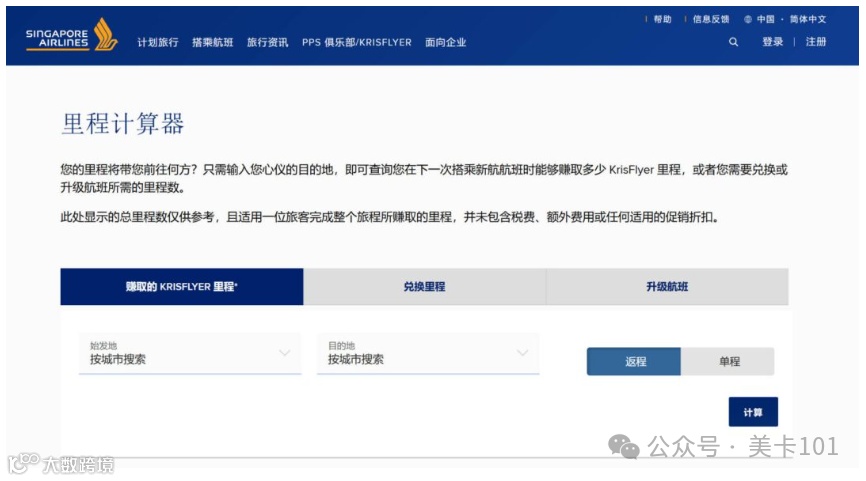The width and height of the screenshot is (866, 481).
Task: Click the globe language icon
Action: click(x=748, y=19)
